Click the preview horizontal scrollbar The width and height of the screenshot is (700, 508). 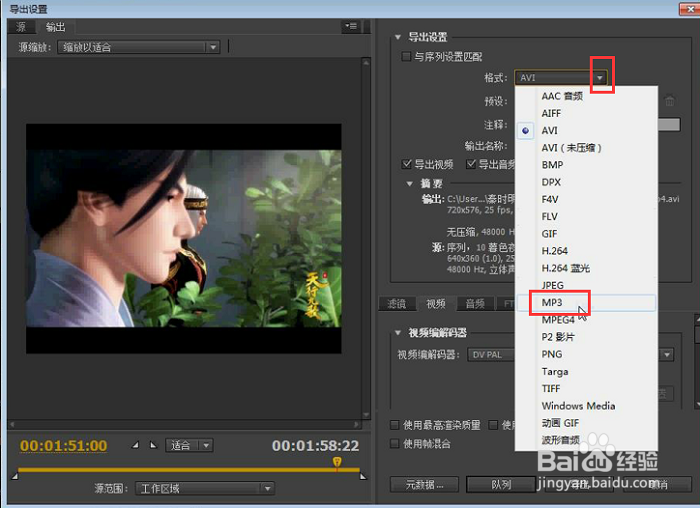(184, 424)
